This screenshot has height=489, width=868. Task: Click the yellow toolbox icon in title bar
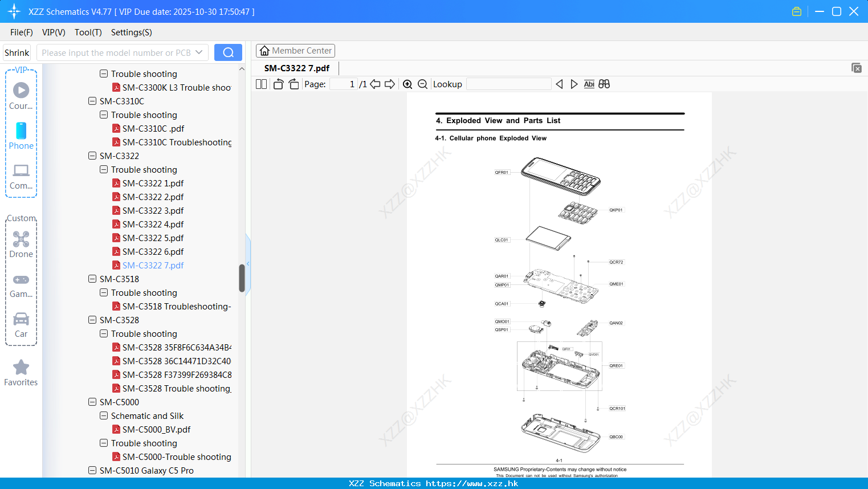coord(797,11)
